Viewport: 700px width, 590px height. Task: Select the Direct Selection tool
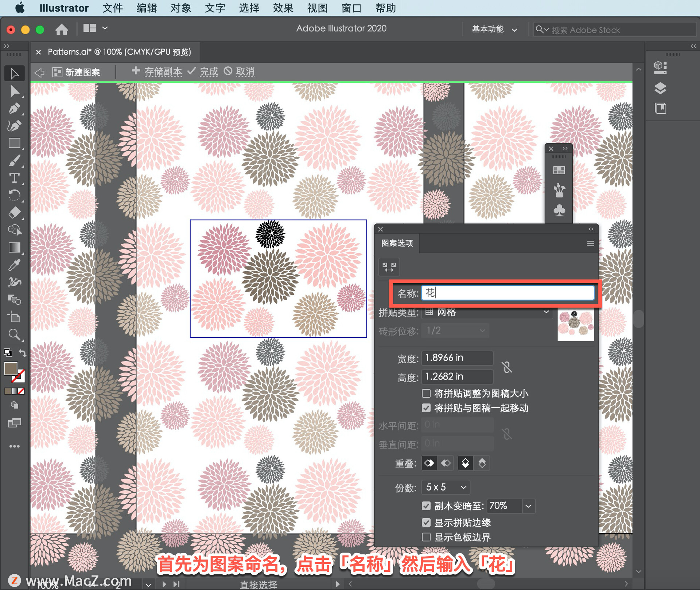15,91
